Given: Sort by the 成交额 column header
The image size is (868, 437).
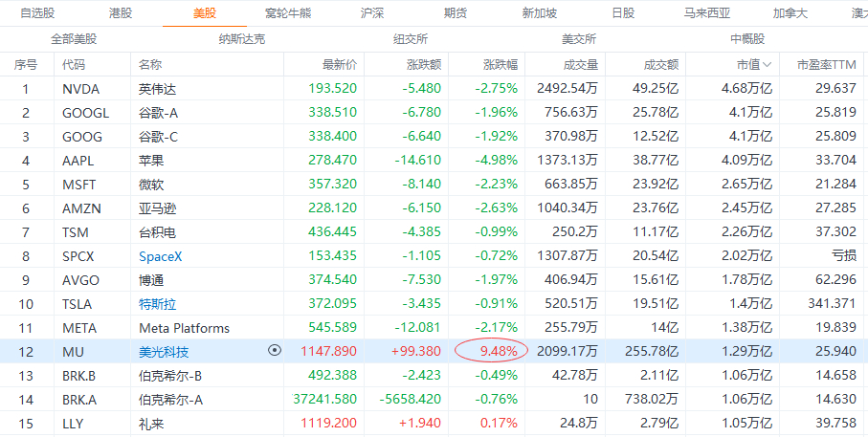Looking at the screenshot, I should click(x=661, y=65).
